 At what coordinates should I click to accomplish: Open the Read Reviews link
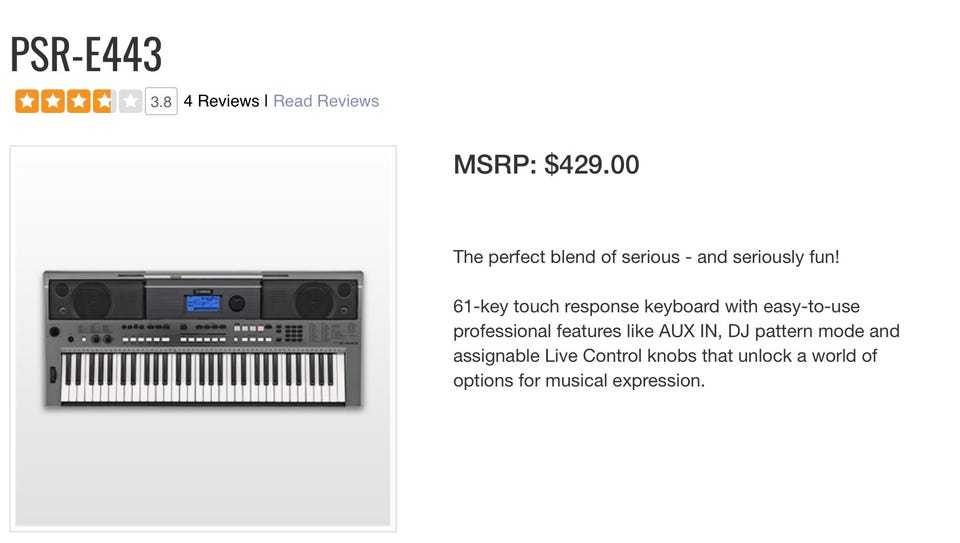326,101
